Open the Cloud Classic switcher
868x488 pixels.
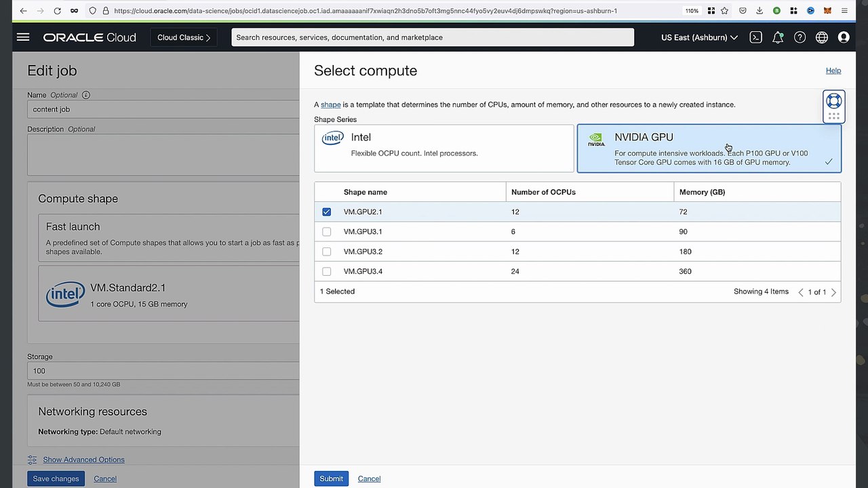(184, 37)
